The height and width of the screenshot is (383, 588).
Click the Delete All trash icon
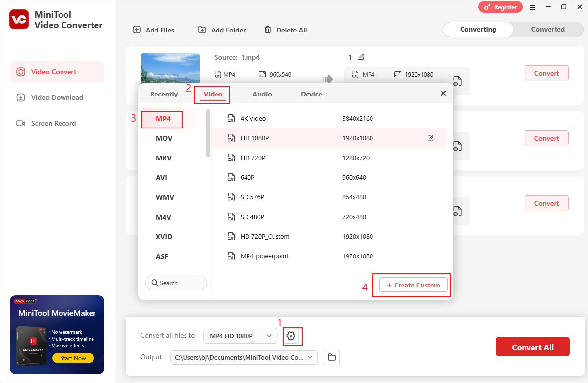tap(268, 30)
